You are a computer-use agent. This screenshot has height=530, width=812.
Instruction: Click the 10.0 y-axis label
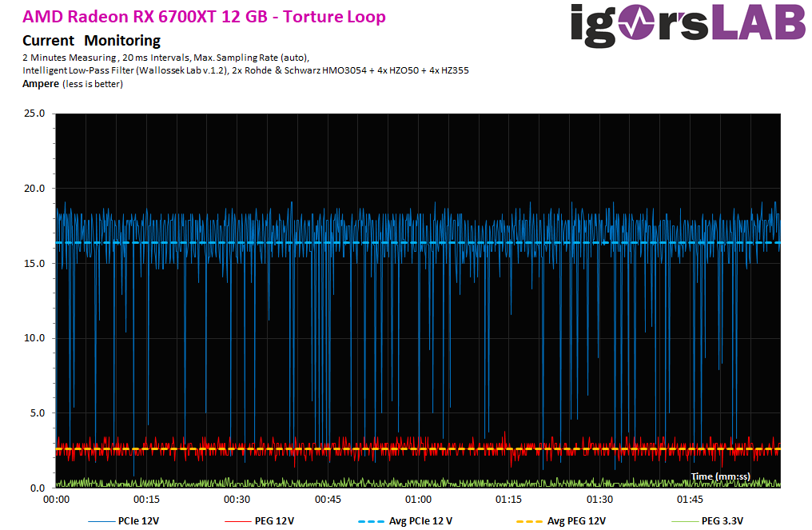click(34, 338)
